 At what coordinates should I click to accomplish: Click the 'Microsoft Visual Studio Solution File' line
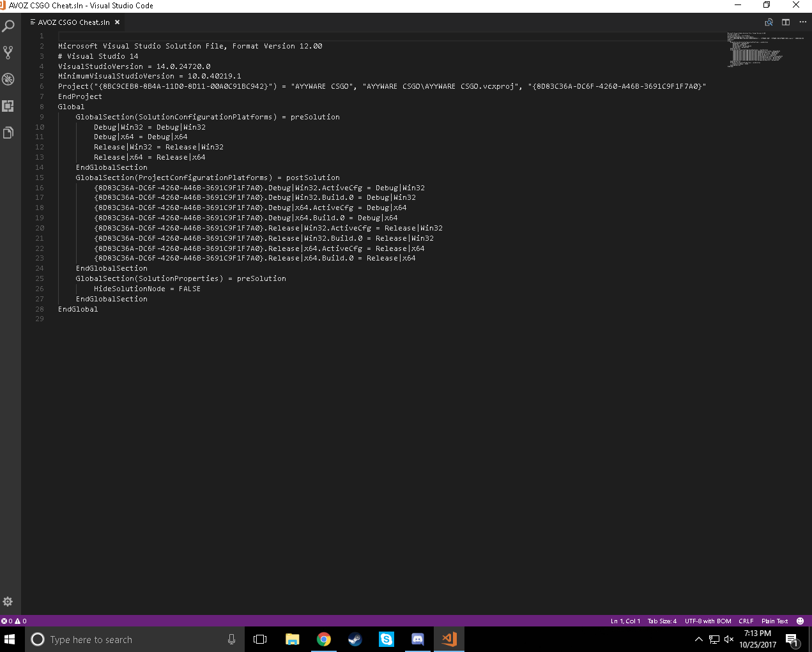pyautogui.click(x=190, y=46)
